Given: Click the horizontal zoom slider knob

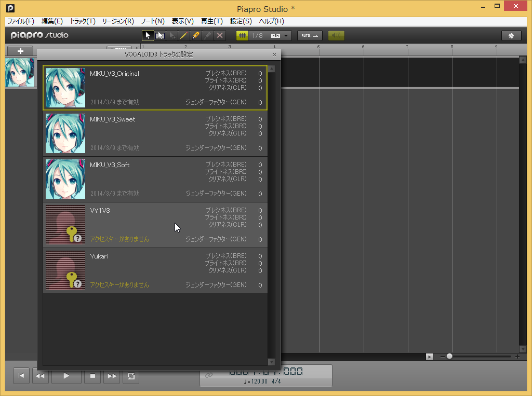Looking at the screenshot, I should coord(449,357).
